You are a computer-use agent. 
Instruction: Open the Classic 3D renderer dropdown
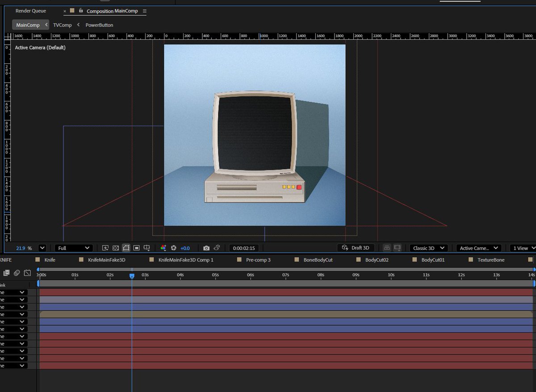(x=429, y=248)
